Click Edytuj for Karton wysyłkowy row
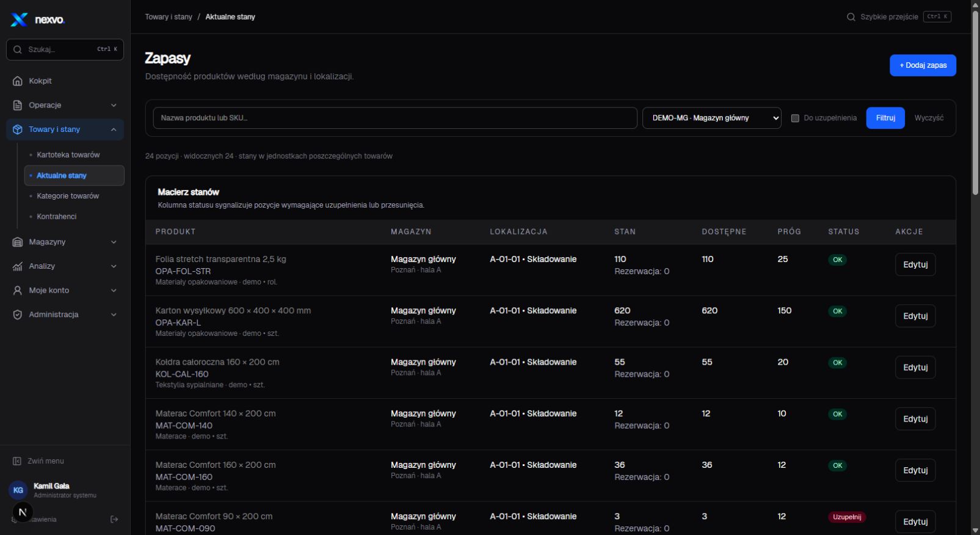This screenshot has height=535, width=980. (915, 316)
